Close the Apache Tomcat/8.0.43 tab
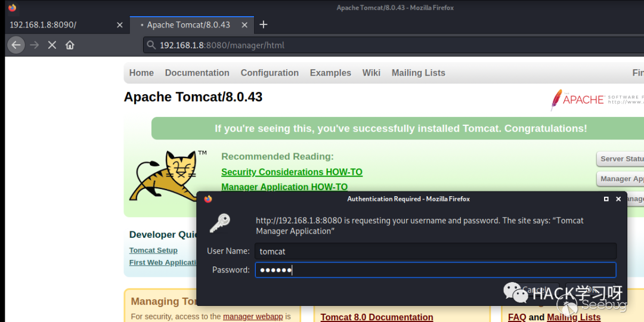Viewport: 644px width, 322px height. (244, 25)
